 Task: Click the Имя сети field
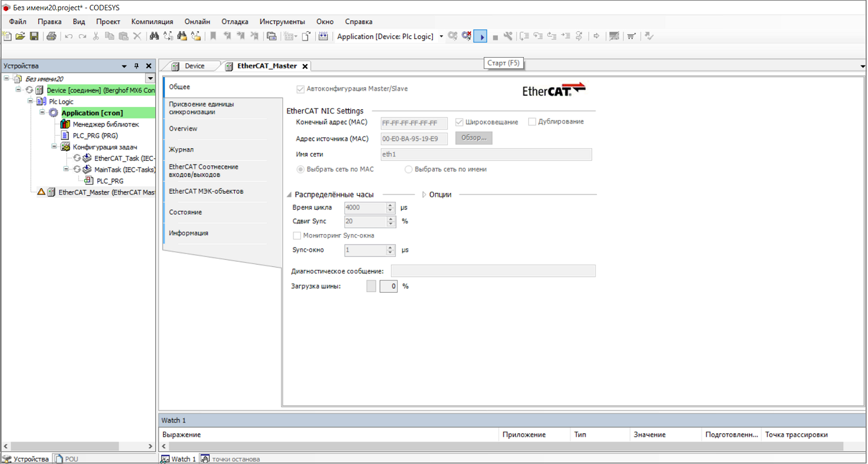click(x=486, y=155)
